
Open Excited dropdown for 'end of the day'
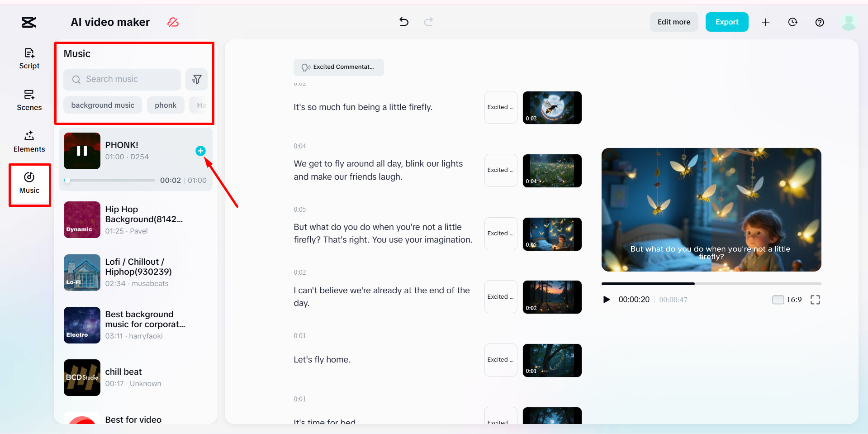[501, 297]
